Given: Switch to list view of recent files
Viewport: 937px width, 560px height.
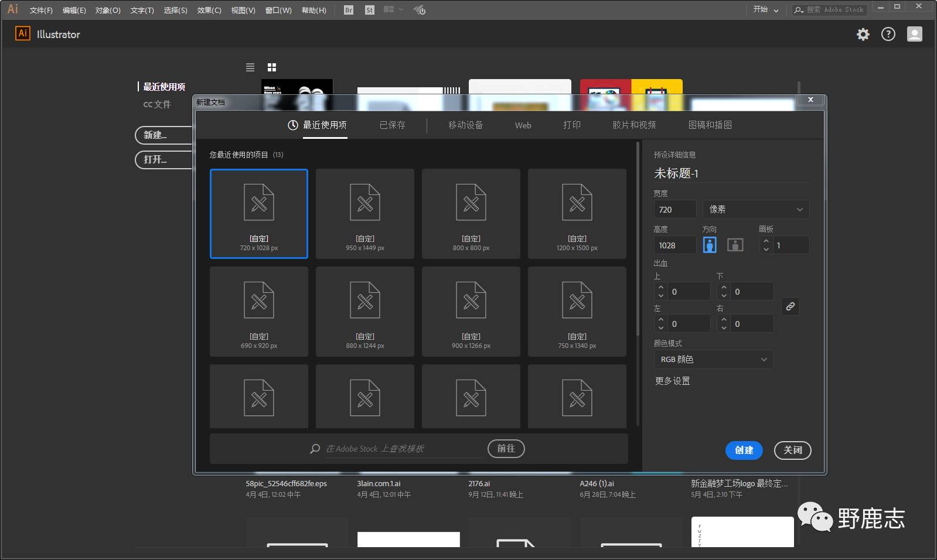Looking at the screenshot, I should coord(250,67).
